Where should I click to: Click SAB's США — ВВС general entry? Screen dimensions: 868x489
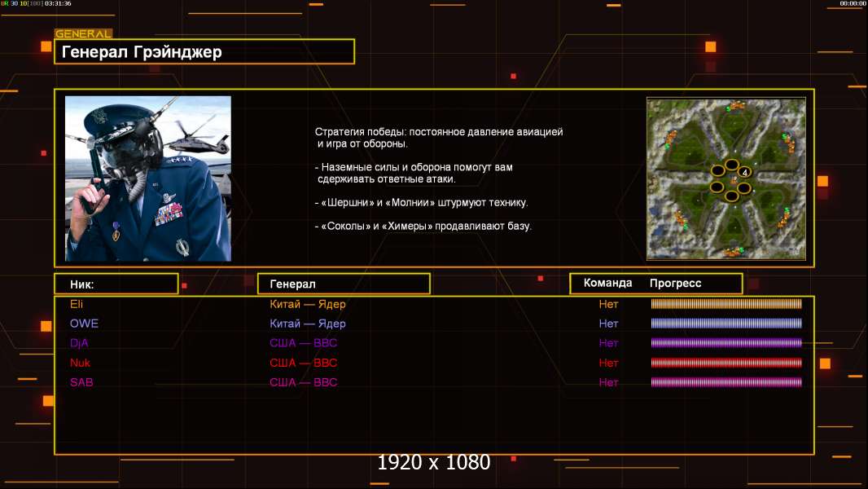click(304, 382)
